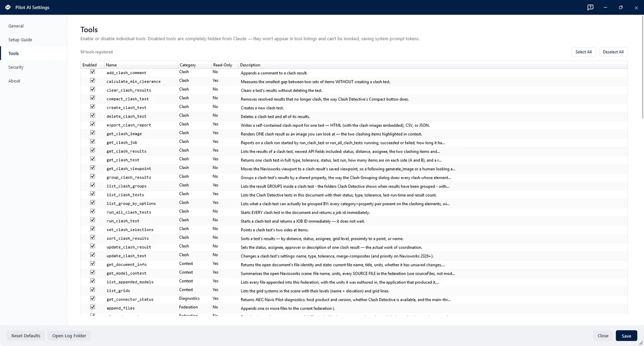
Task: Click the resize grip at the window corner
Action: (641, 343)
